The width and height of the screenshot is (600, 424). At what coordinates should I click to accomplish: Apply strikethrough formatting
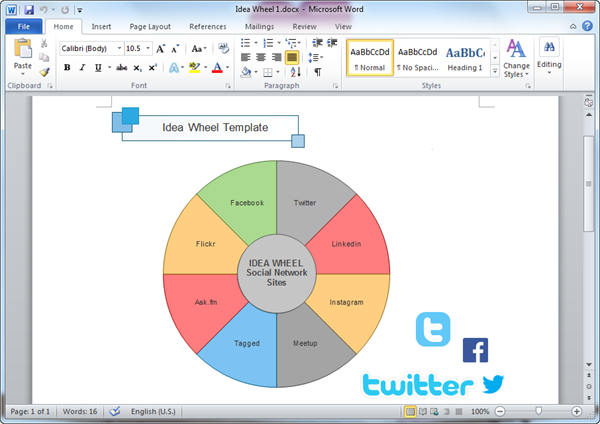[122, 68]
